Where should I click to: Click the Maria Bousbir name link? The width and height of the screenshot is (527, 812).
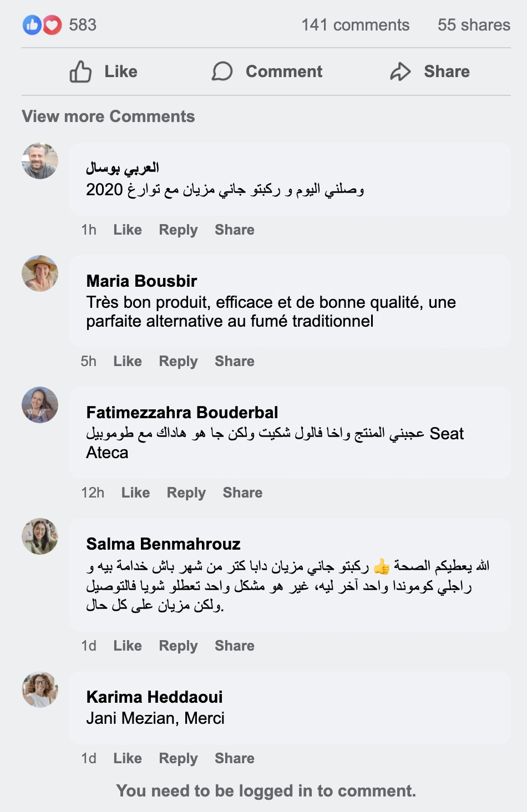coord(141,281)
